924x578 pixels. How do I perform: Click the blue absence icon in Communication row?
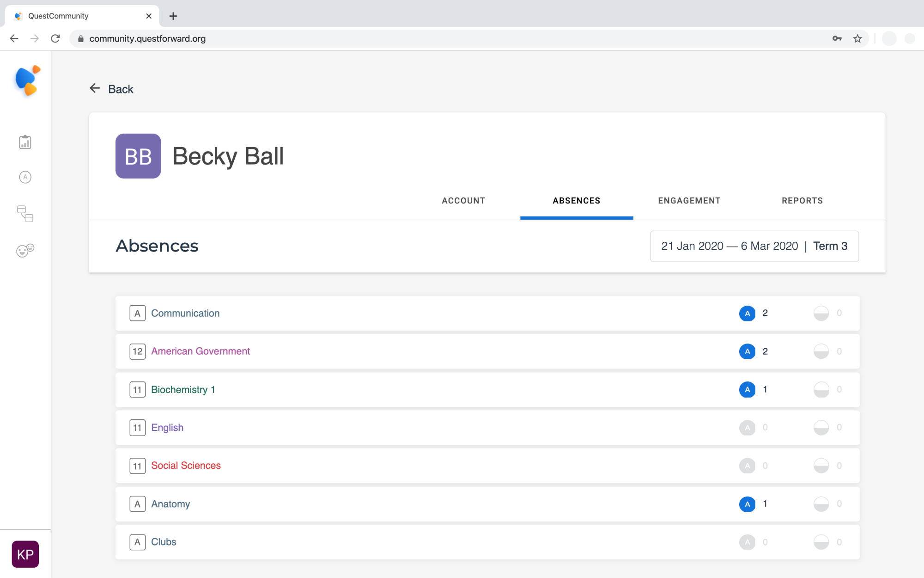747,313
